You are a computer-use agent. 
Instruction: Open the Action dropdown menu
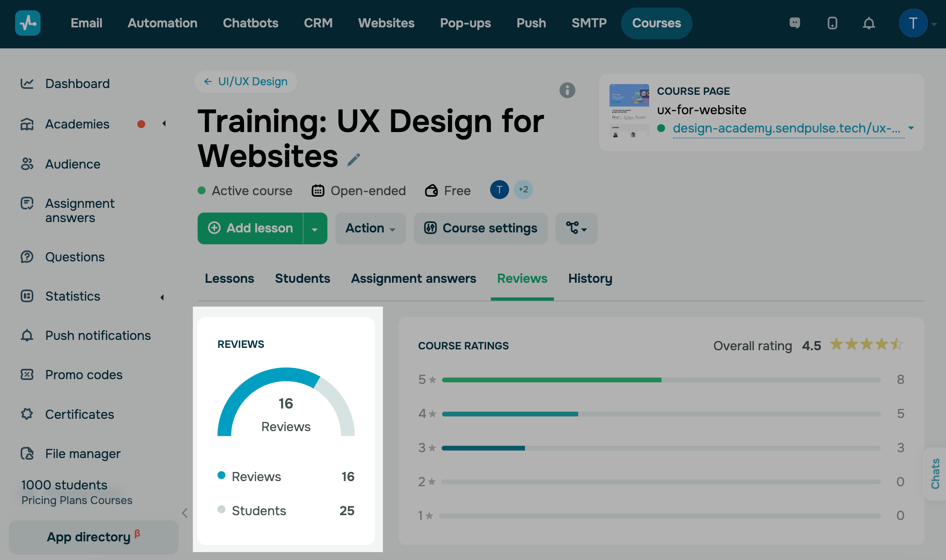tap(370, 228)
